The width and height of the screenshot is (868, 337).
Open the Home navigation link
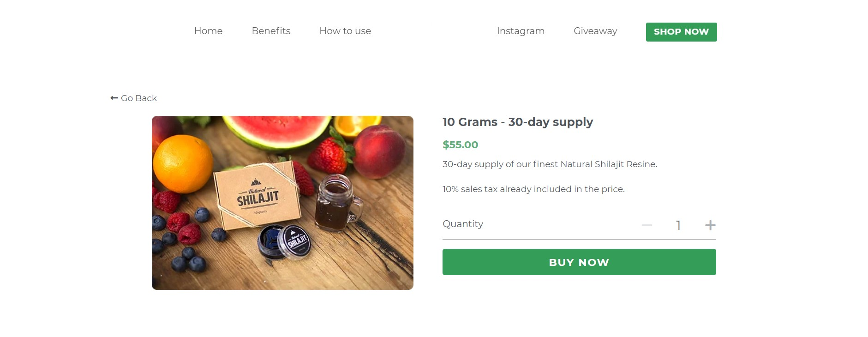(x=208, y=31)
